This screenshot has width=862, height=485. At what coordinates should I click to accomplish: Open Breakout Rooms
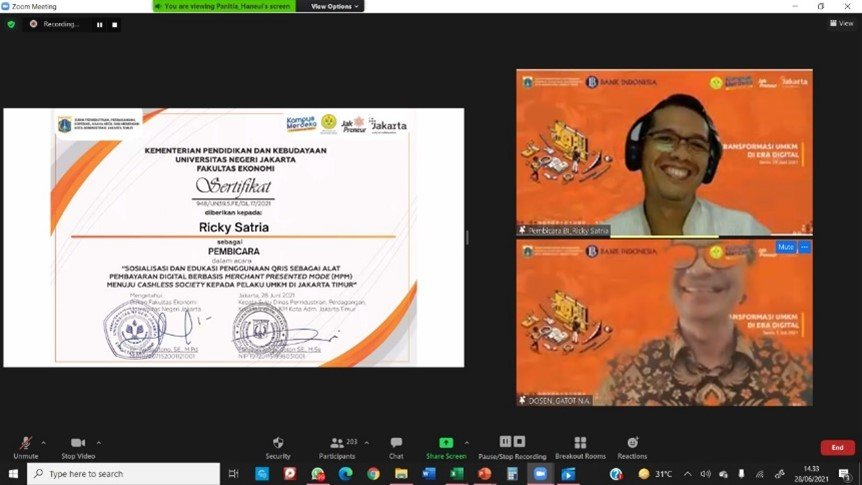[580, 448]
